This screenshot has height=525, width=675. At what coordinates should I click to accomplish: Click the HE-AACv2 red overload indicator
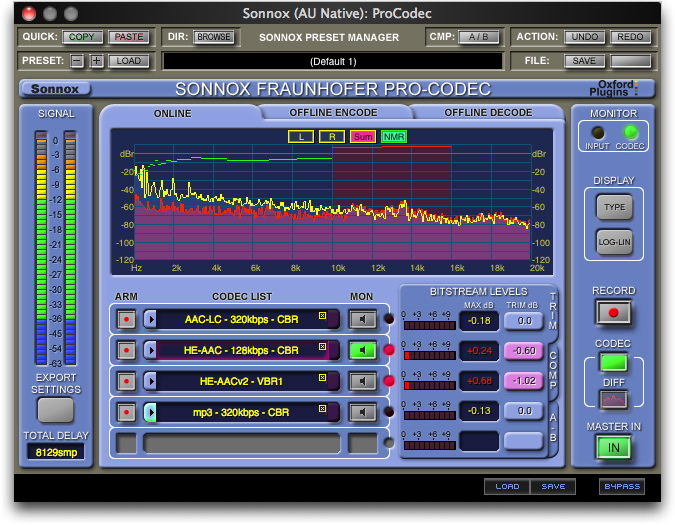(x=389, y=381)
